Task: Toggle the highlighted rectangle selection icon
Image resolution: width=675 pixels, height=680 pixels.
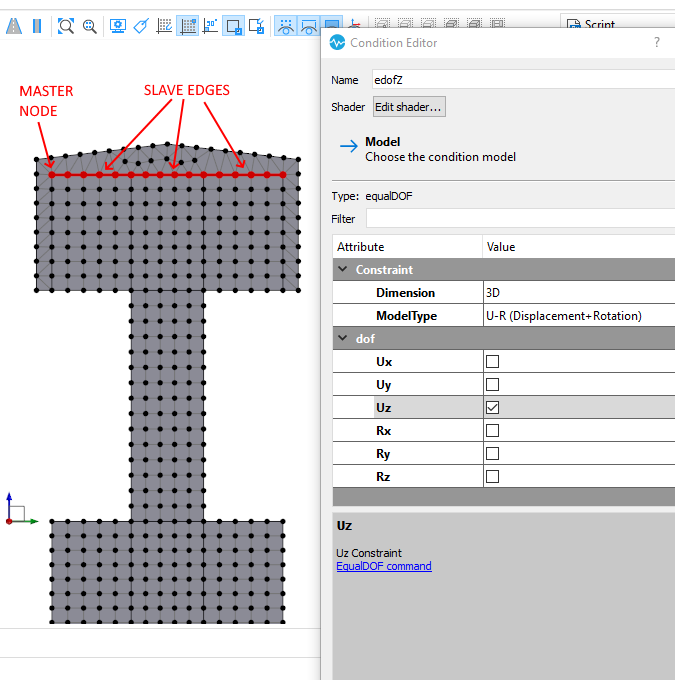Action: click(x=233, y=26)
